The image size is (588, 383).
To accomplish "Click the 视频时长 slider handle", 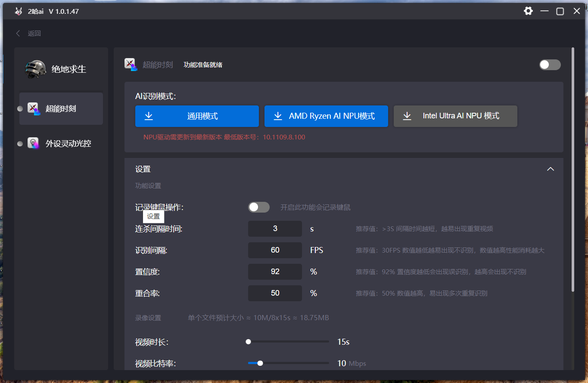I will 248,342.
